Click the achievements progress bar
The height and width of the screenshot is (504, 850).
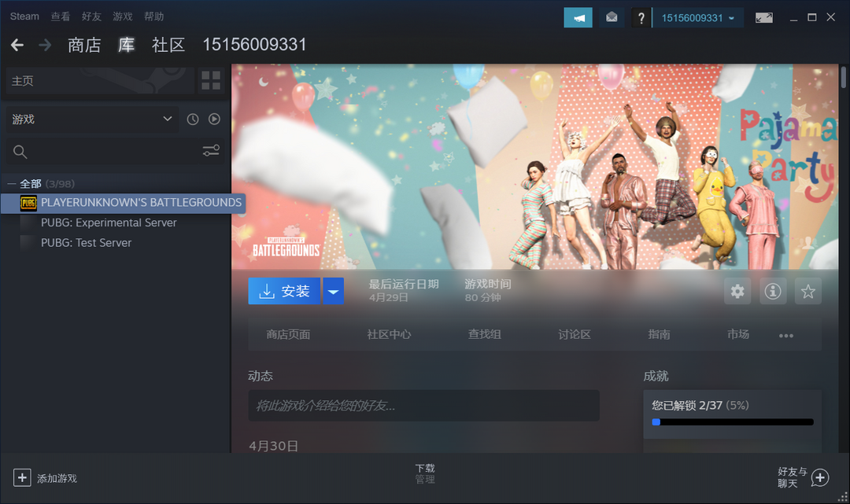733,422
